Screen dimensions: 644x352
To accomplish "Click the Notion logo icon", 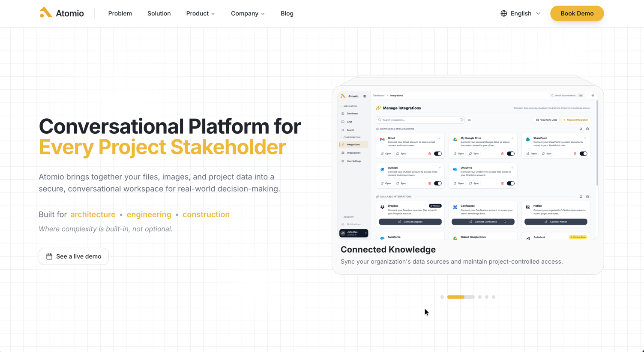I will point(528,207).
